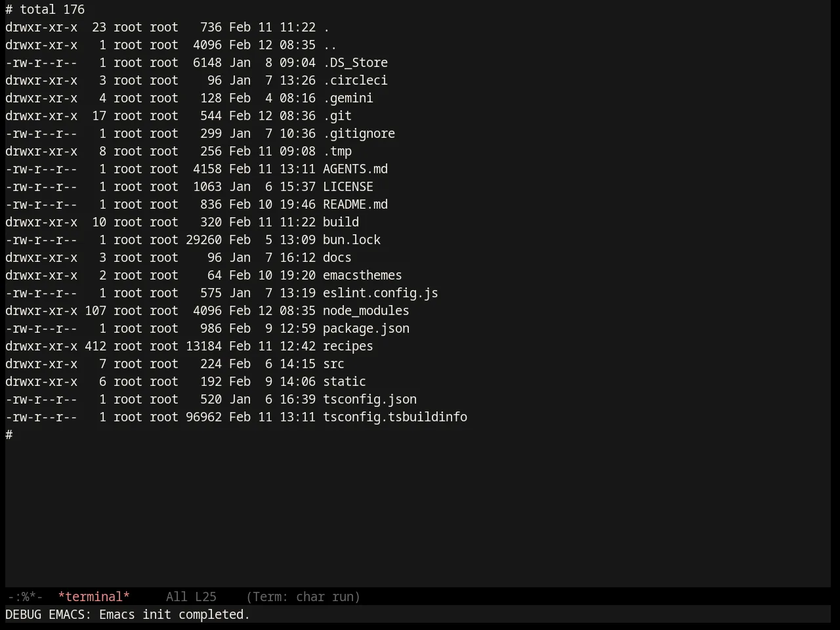Click the tsconfig.tsbuildinfo file name

click(x=395, y=417)
